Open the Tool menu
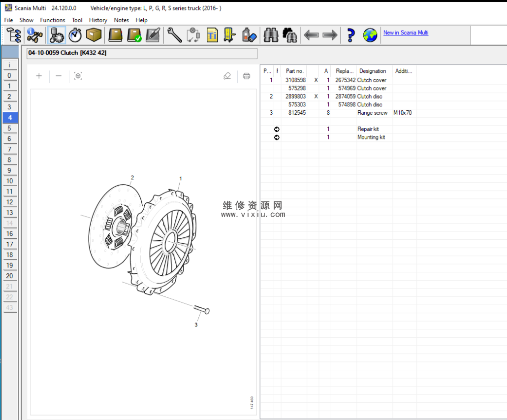Viewport: 507px width, 420px height. 77,20
